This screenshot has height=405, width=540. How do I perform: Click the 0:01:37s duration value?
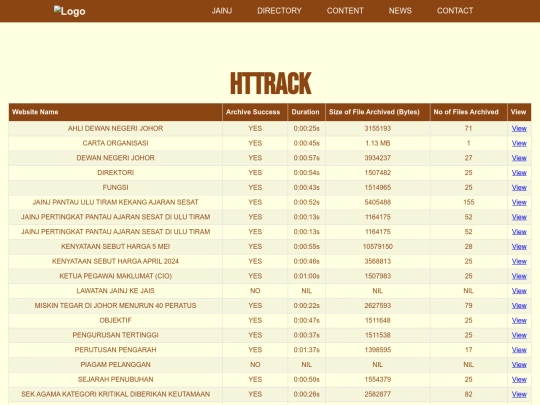click(307, 350)
